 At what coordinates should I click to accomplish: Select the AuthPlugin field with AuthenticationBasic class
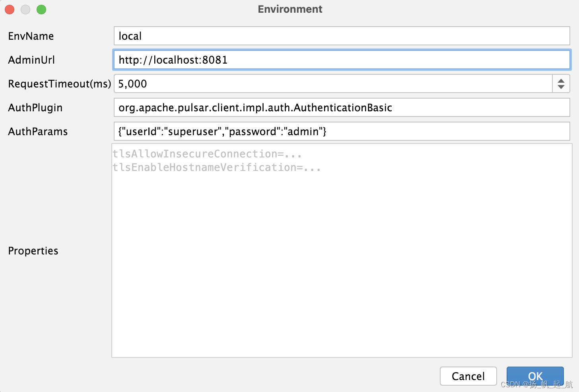point(278,107)
